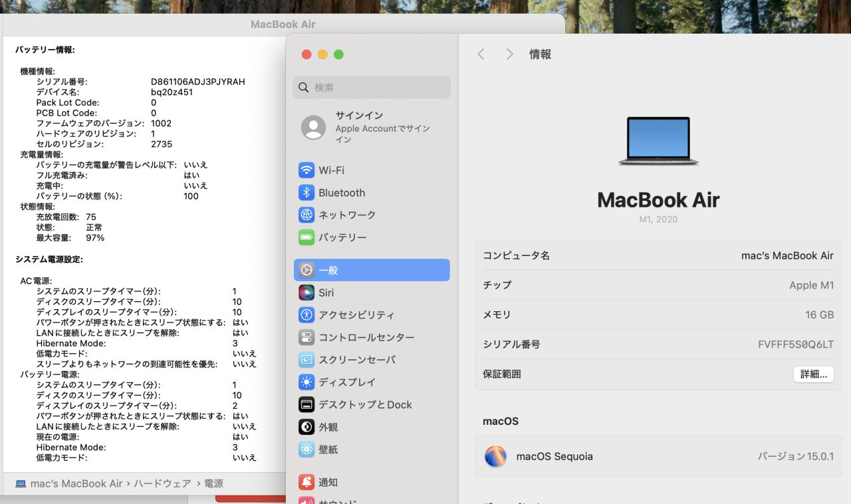Image resolution: width=851 pixels, height=504 pixels.
Task: Click the バッテリー電源 section label
Action: (x=50, y=374)
